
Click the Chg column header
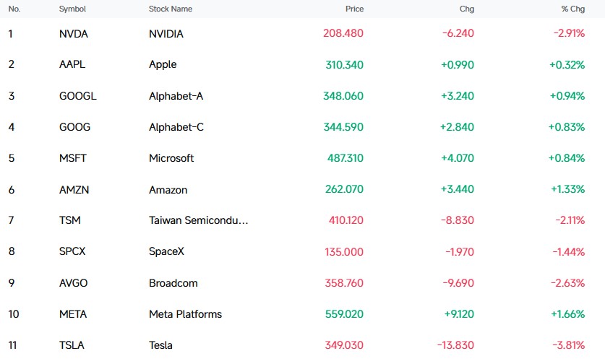point(466,9)
